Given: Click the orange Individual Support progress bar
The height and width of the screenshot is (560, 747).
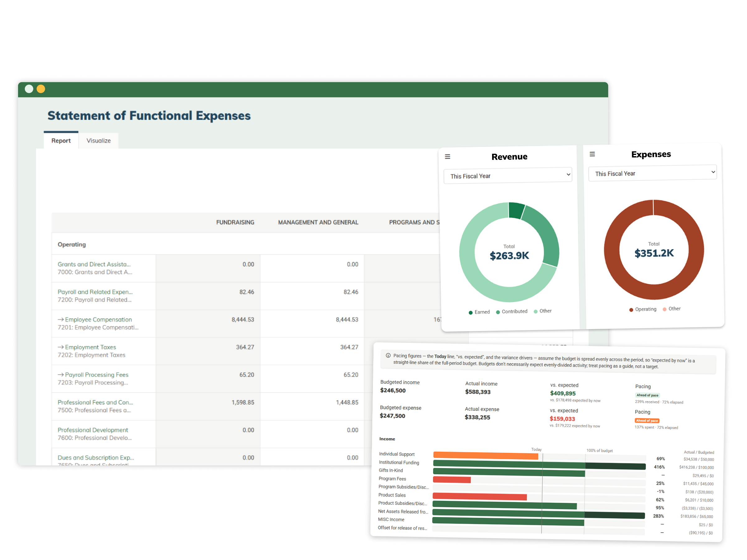Looking at the screenshot, I should point(486,456).
